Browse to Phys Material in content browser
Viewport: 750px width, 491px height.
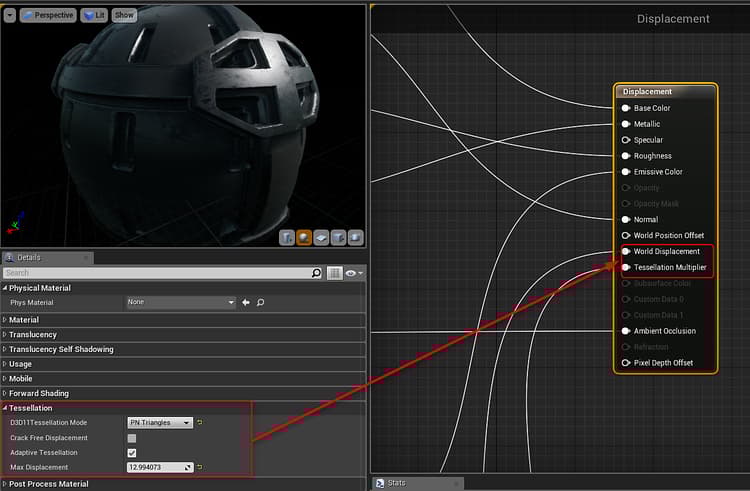point(260,302)
